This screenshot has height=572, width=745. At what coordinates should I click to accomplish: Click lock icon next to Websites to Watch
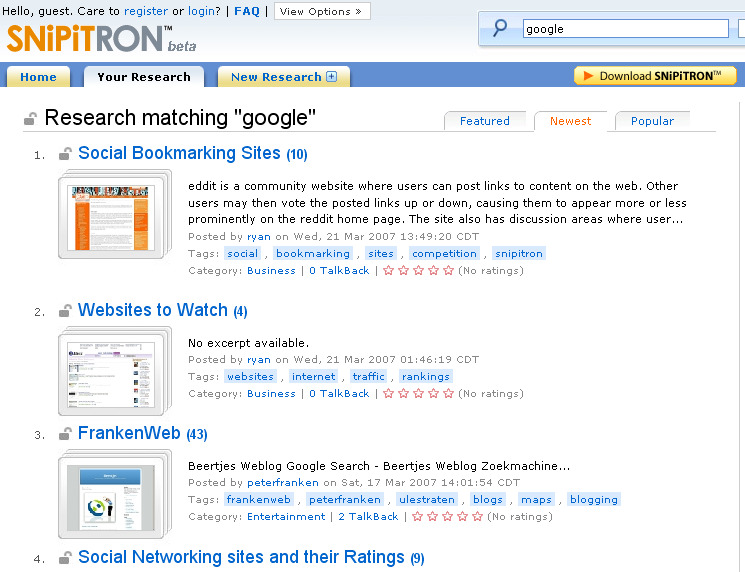(65, 311)
